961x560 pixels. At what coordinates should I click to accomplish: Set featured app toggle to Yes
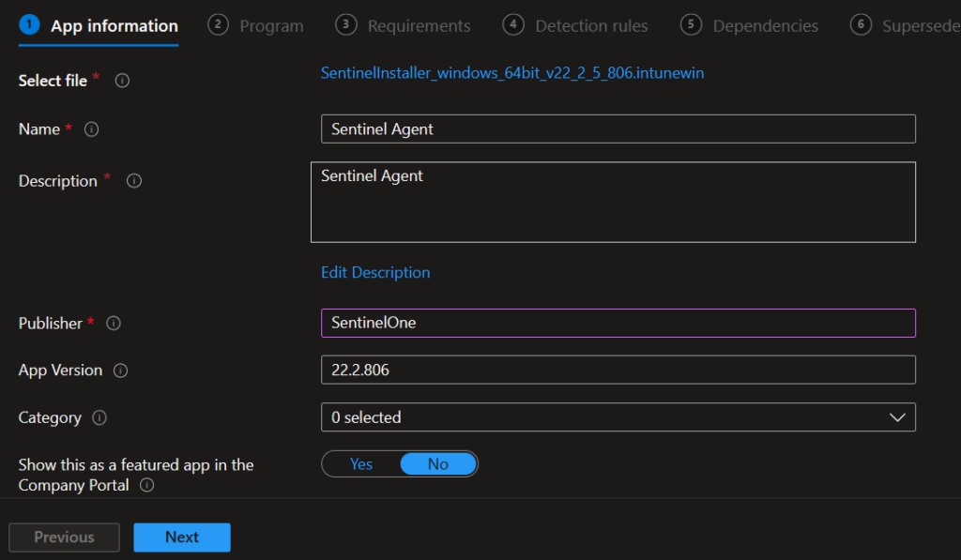coord(361,464)
